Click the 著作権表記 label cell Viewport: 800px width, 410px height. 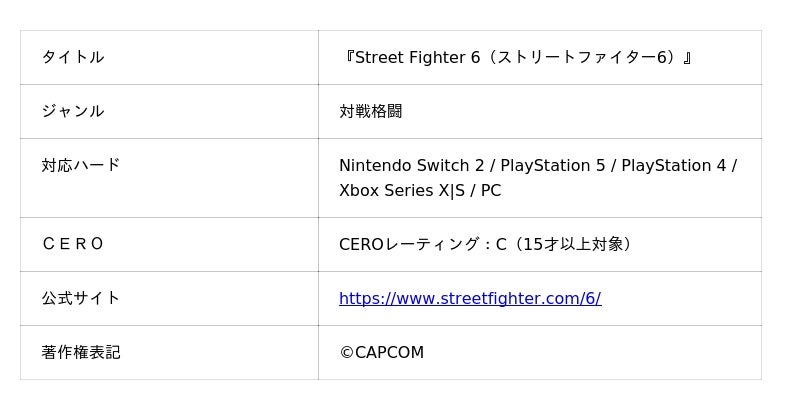[x=80, y=352]
